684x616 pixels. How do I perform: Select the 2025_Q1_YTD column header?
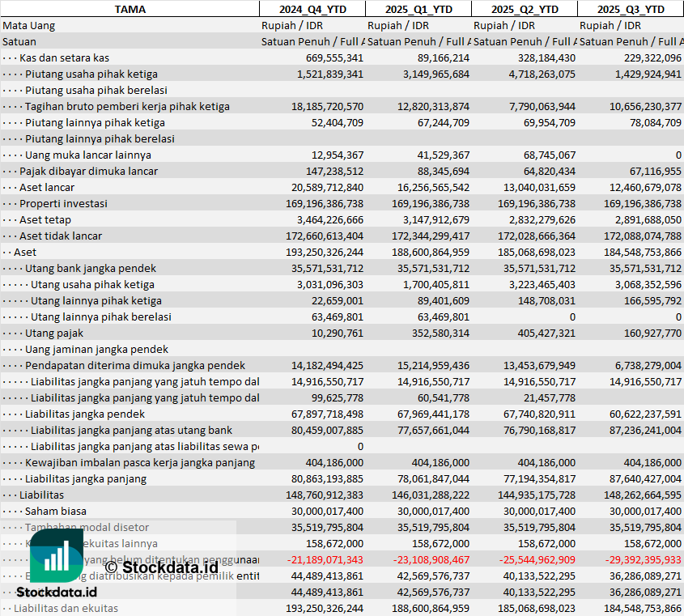coord(418,9)
